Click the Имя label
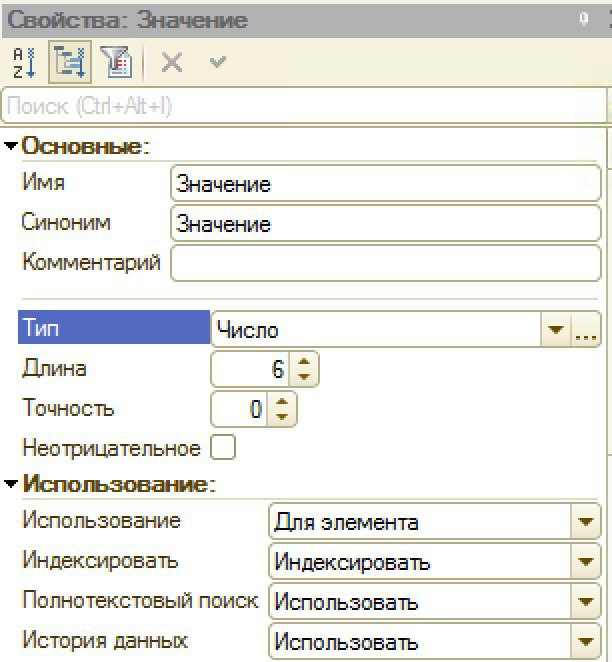The width and height of the screenshot is (612, 662). [43, 182]
